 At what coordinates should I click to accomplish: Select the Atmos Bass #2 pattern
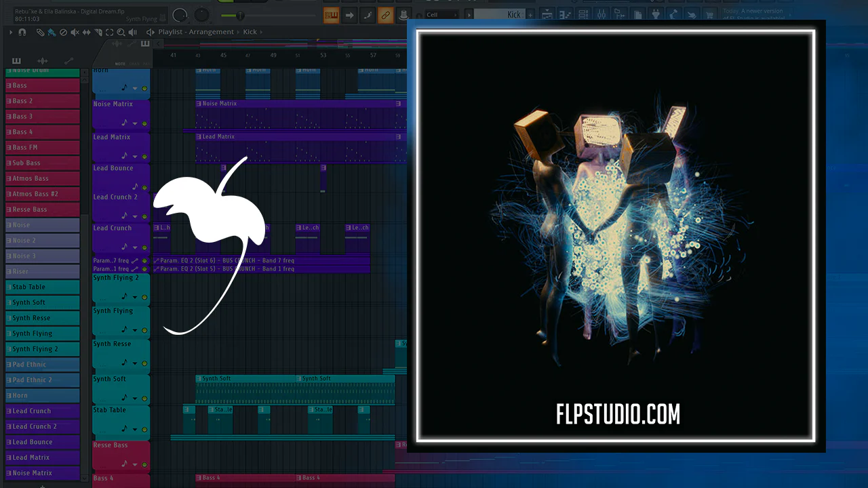(43, 195)
